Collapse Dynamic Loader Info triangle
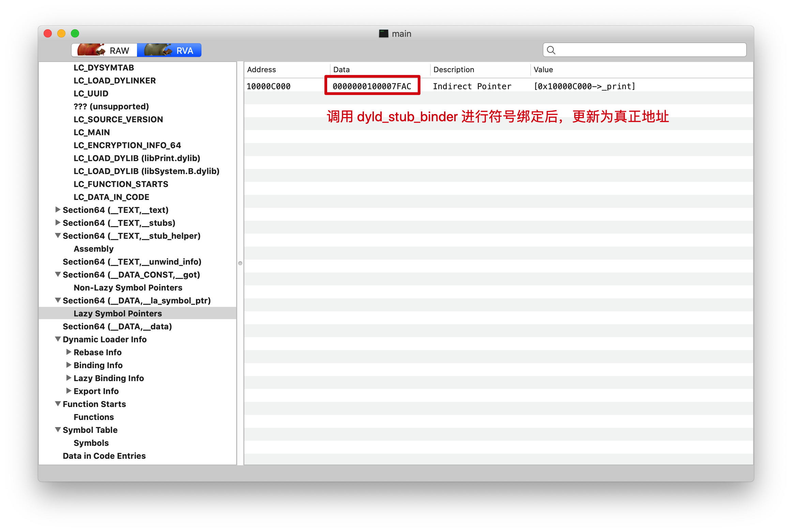 pos(58,339)
